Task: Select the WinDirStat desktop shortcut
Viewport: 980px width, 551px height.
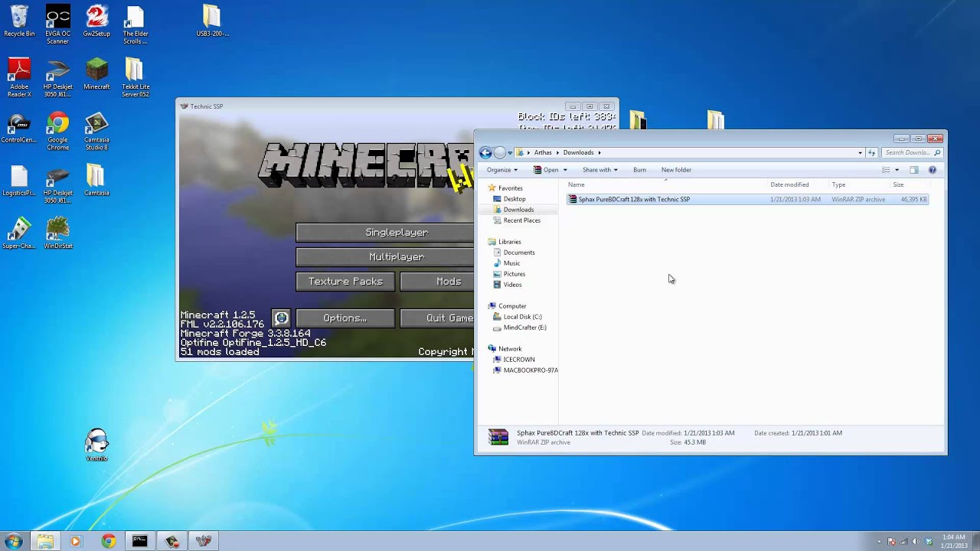Action: [x=57, y=234]
